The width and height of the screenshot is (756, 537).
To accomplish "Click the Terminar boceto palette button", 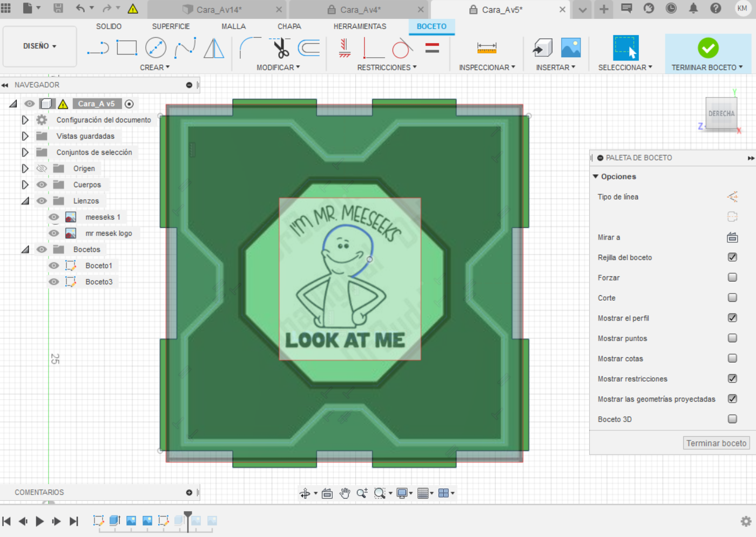I will coord(716,443).
